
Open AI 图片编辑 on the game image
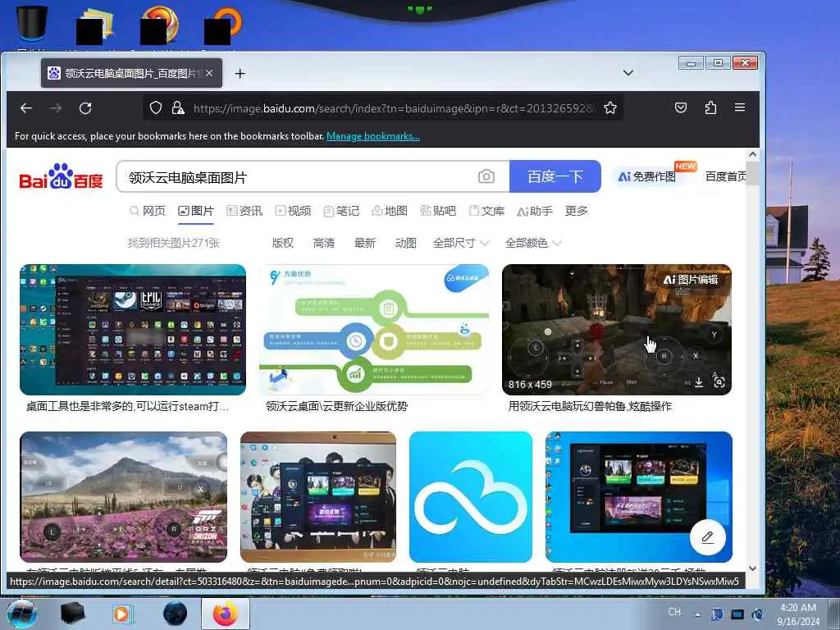[x=690, y=280]
